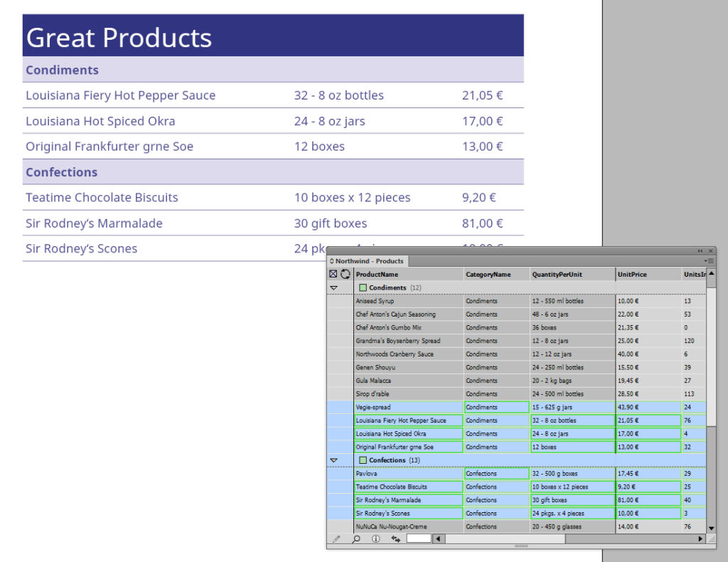728x562 pixels.
Task: Click Sir Rodney's Marmalade in panel
Action: 409,500
